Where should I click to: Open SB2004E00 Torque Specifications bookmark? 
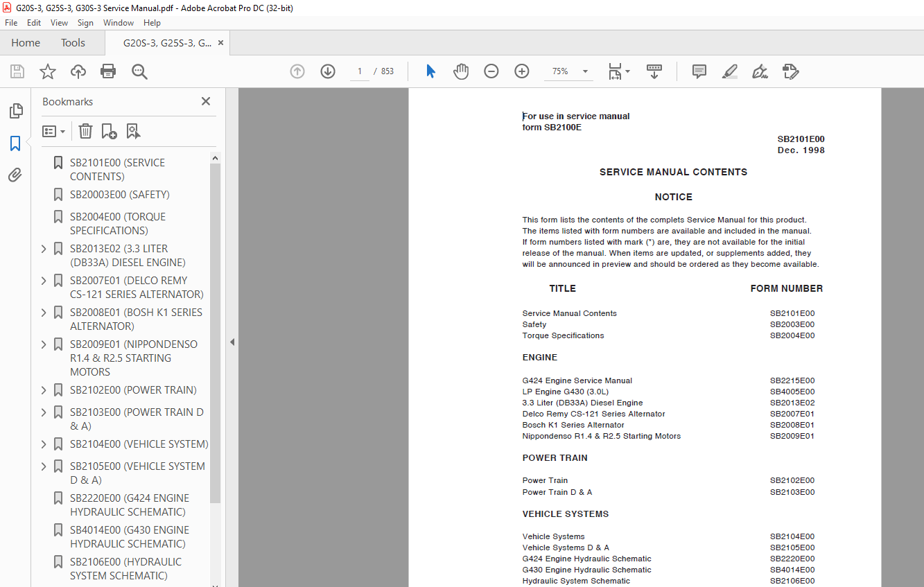[117, 224]
